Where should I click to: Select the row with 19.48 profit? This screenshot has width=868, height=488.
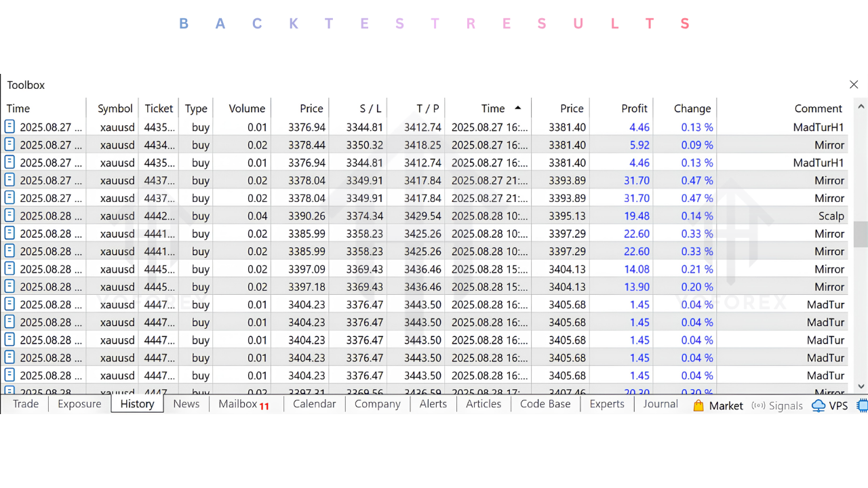coord(426,216)
